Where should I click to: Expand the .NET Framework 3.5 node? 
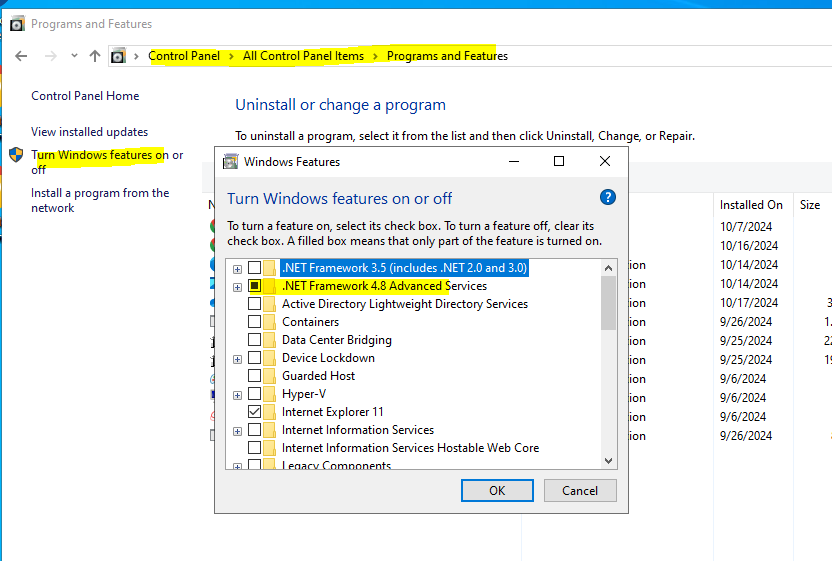[x=237, y=269]
